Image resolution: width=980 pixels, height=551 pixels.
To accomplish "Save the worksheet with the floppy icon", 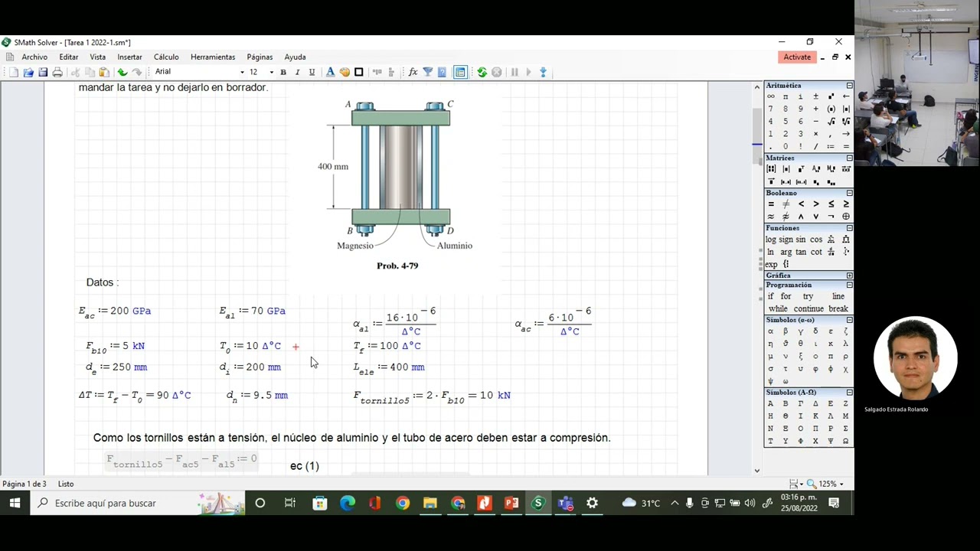I will coord(43,72).
